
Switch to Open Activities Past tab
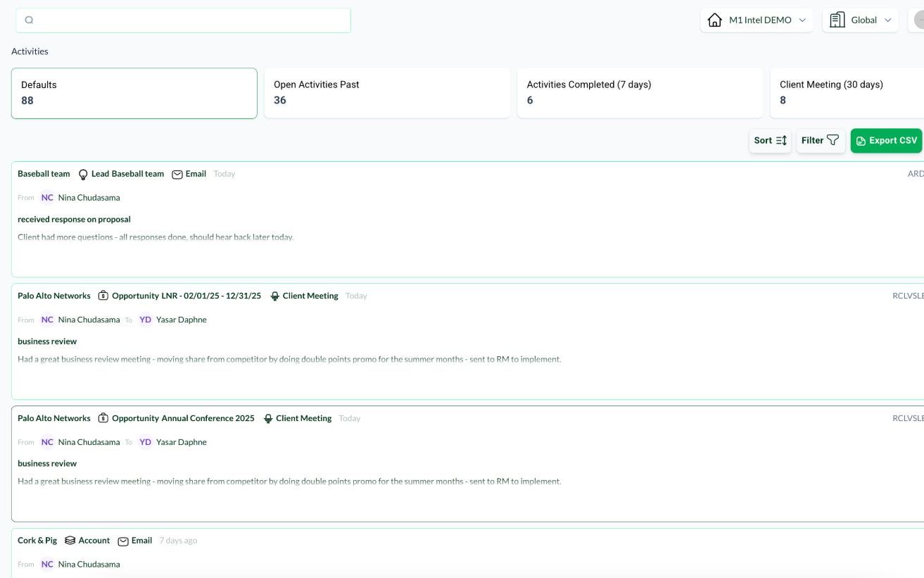(386, 93)
